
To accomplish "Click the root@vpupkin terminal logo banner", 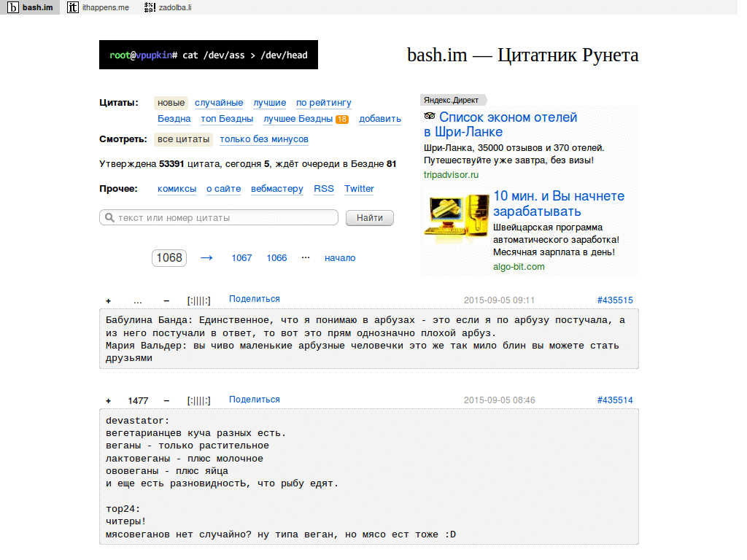I will coord(208,55).
